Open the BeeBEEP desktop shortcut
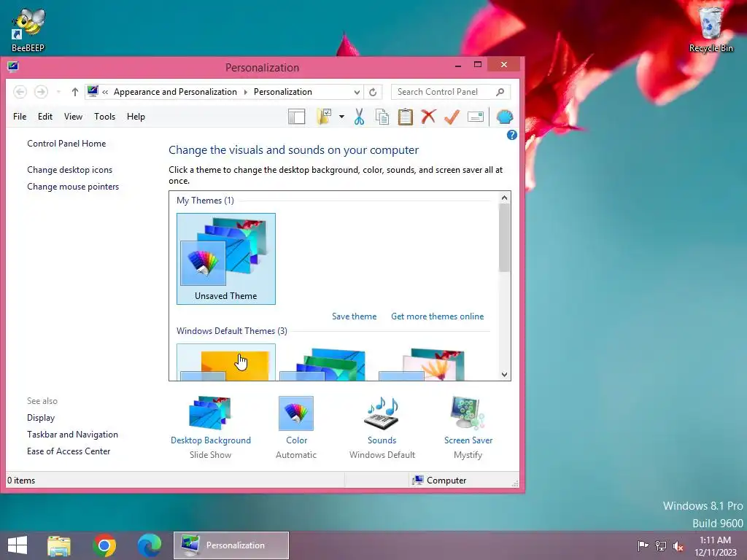 (28, 29)
